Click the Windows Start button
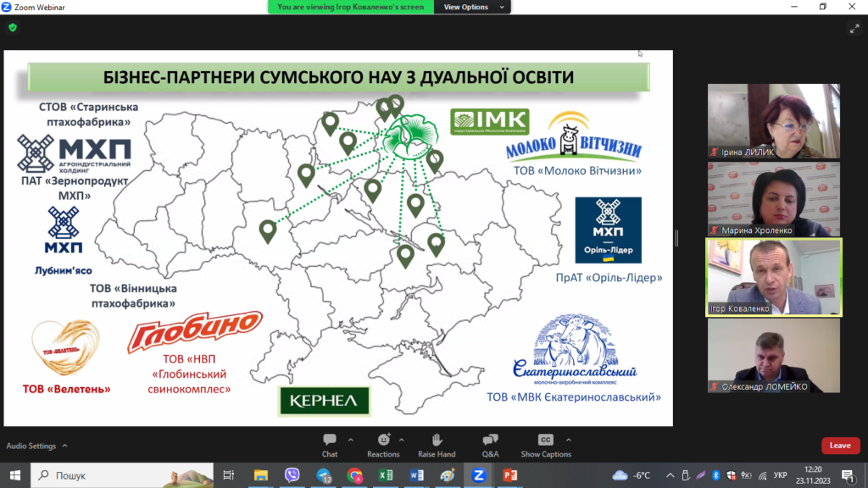This screenshot has width=868, height=488. [x=14, y=475]
